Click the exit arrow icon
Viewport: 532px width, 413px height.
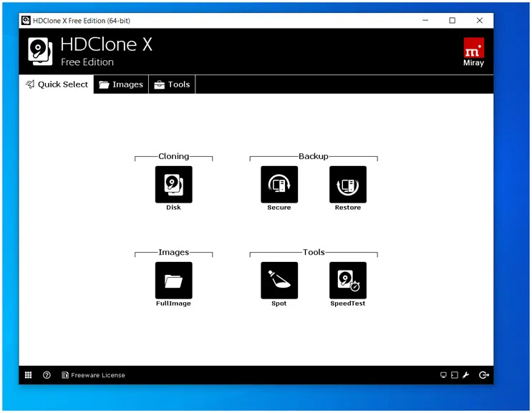click(484, 375)
